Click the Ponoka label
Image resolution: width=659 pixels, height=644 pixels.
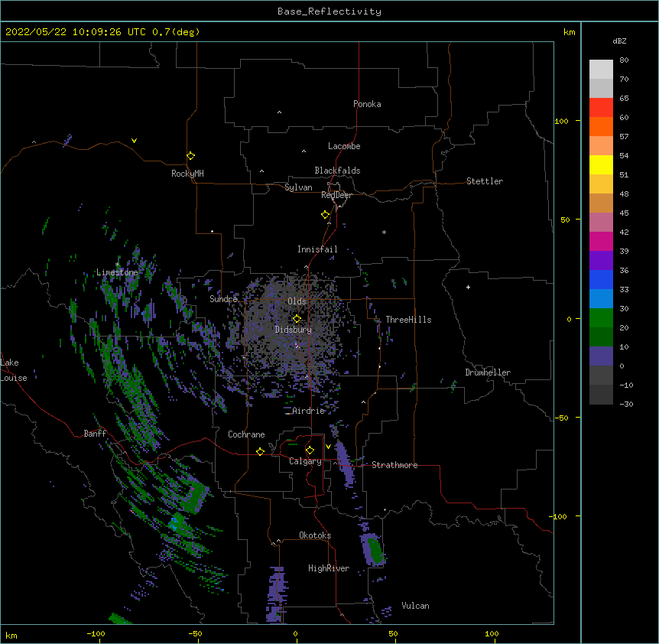click(367, 104)
